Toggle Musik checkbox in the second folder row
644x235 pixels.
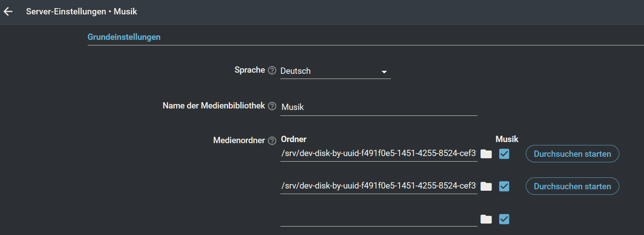(x=504, y=186)
